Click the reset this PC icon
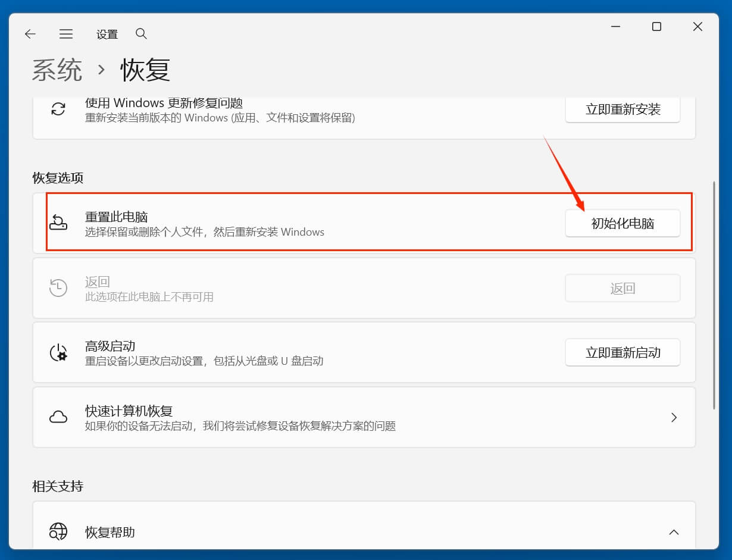The width and height of the screenshot is (732, 560). [x=58, y=223]
